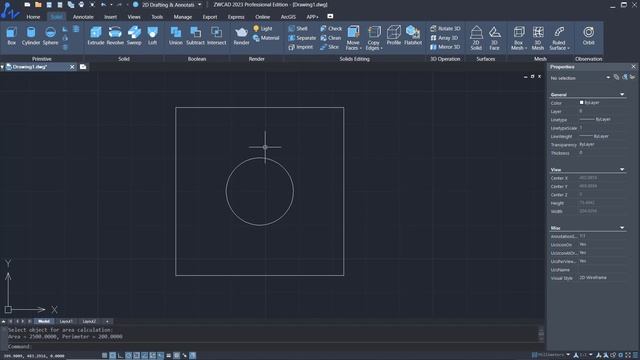The height and width of the screenshot is (360, 640).
Task: Apply the Union boolean operation
Action: (x=176, y=36)
